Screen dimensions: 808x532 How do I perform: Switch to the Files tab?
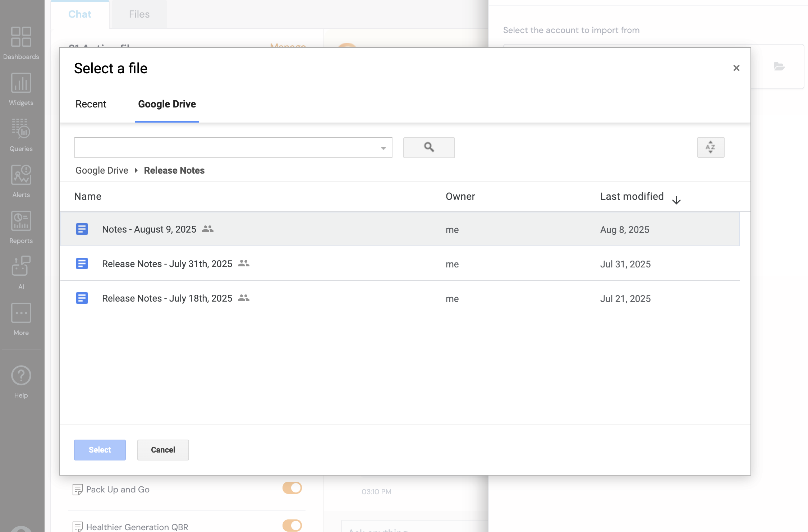(139, 14)
